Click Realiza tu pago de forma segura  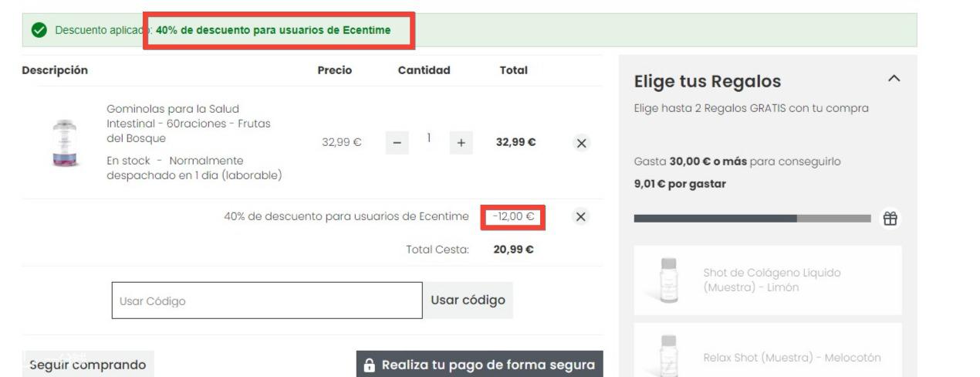coord(479,365)
